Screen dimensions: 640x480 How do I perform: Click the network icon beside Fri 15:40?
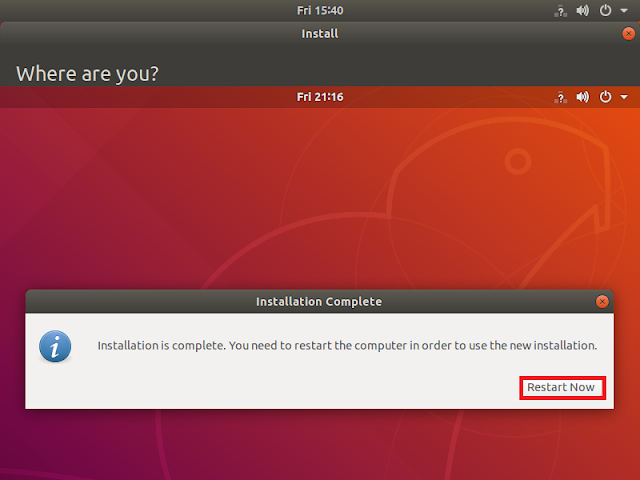(x=561, y=10)
